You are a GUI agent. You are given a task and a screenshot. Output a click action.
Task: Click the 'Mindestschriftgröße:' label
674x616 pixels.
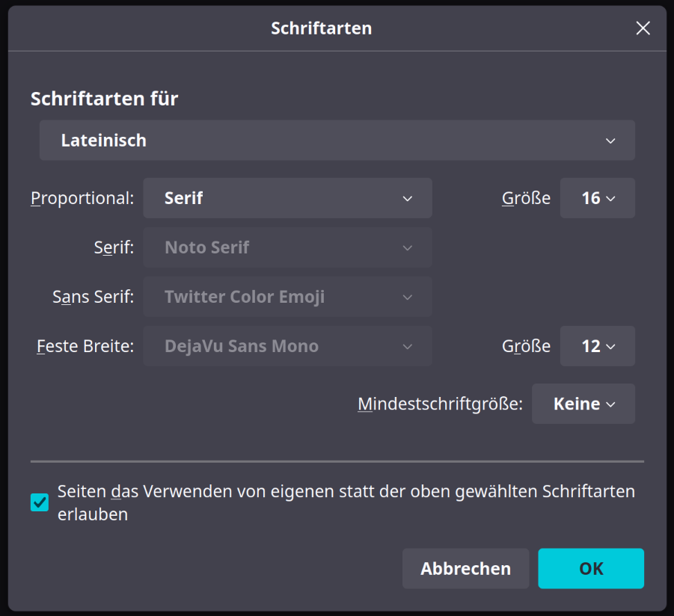tap(440, 404)
